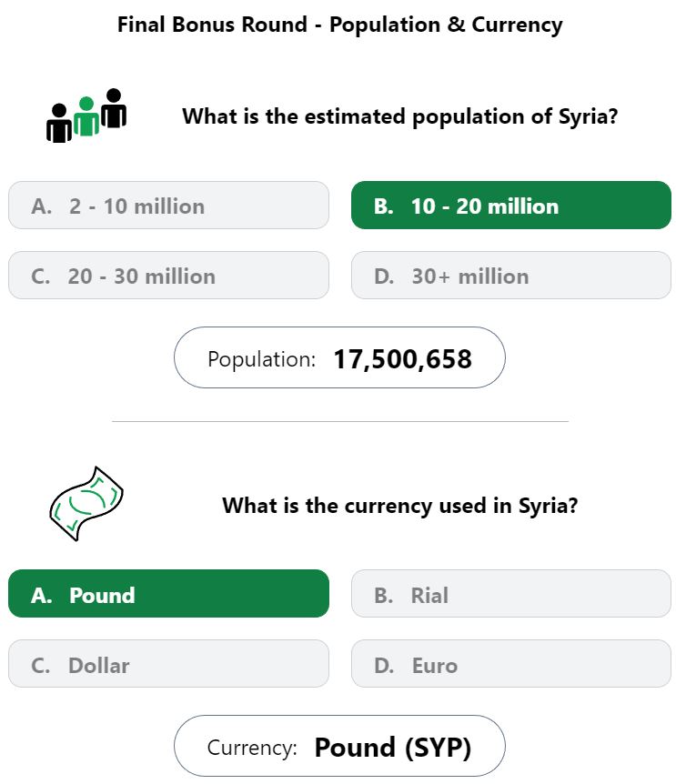Click the Population 17,500,658 result box
The width and height of the screenshot is (676, 784).
point(339,357)
